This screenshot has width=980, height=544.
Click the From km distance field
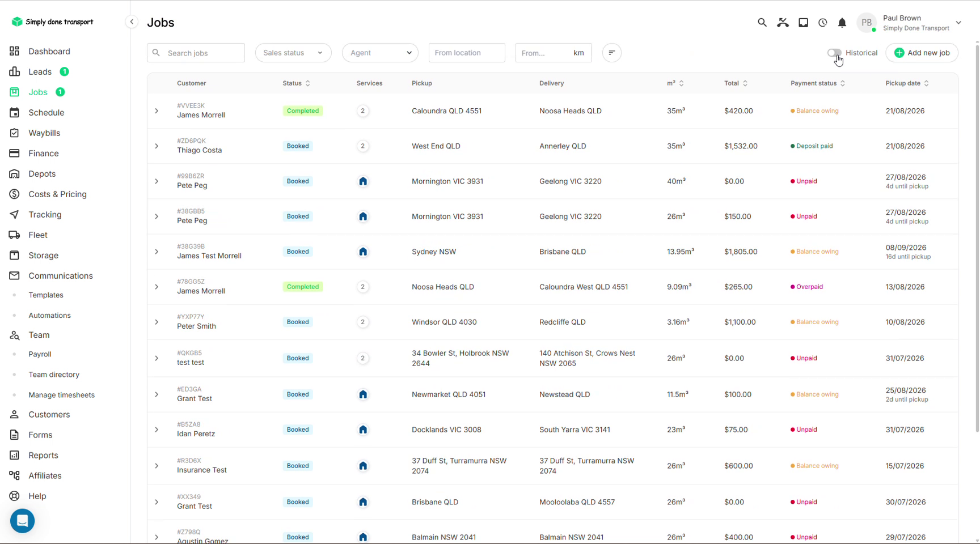[x=554, y=53]
